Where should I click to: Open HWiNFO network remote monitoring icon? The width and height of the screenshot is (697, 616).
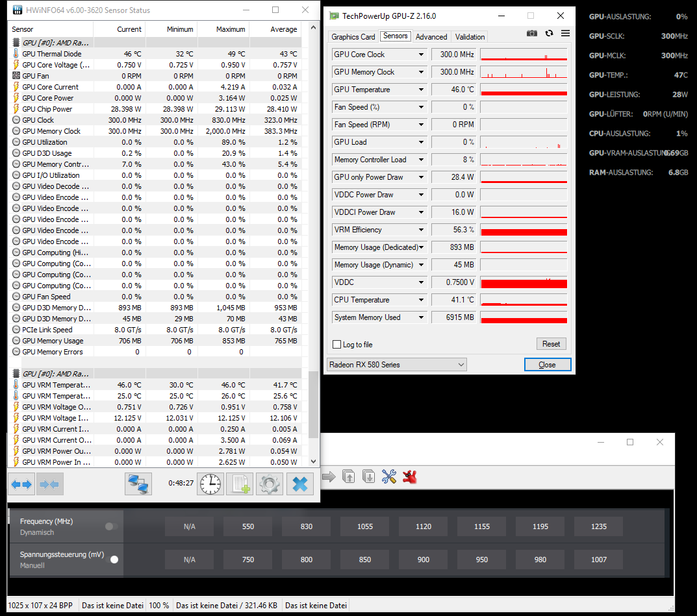[x=138, y=484]
